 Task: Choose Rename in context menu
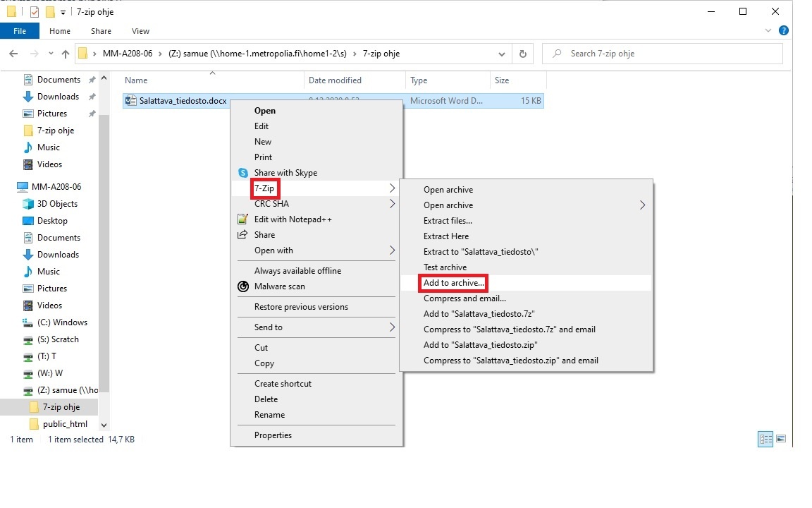(x=269, y=415)
